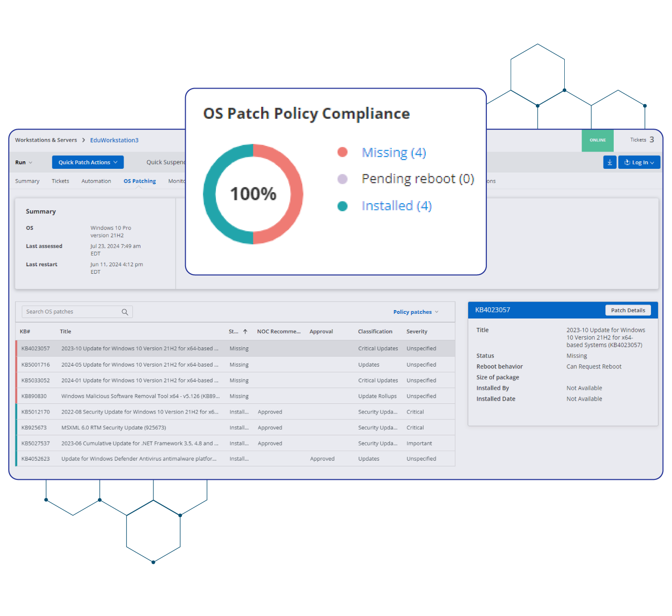This screenshot has width=672, height=616.
Task: Follow the Missing (4) link
Action: 394,152
